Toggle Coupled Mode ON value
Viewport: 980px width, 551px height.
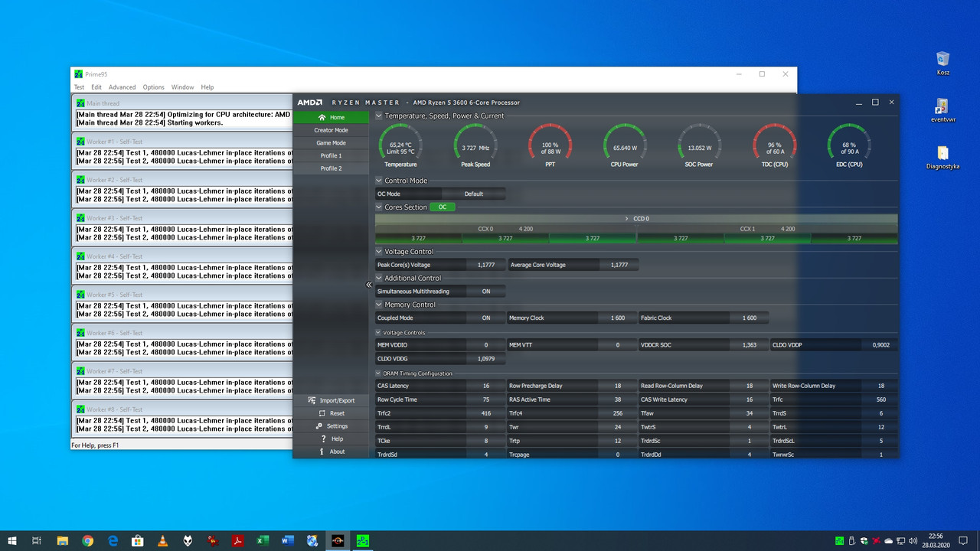[x=486, y=318]
